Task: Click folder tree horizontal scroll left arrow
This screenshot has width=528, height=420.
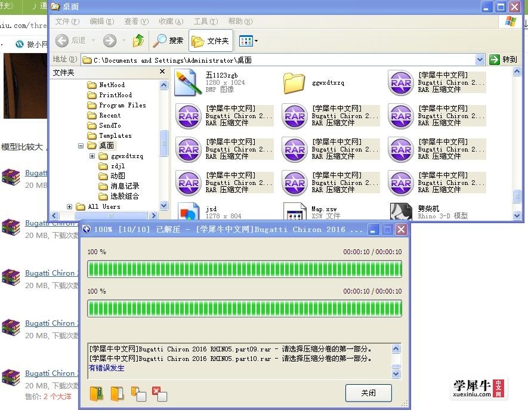Action: coord(54,215)
